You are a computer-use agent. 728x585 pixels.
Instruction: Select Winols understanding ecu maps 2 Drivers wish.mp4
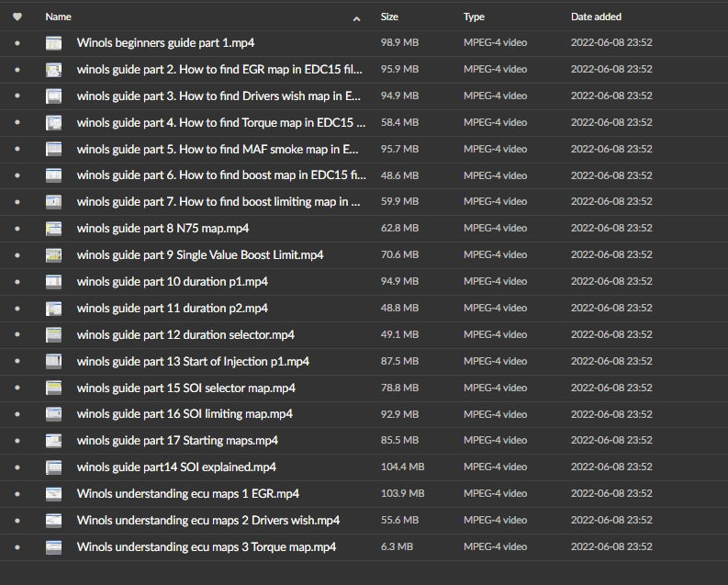(208, 521)
